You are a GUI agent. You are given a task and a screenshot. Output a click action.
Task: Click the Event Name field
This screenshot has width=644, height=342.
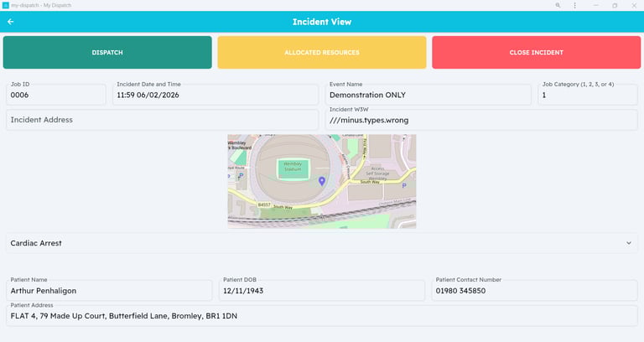(428, 95)
